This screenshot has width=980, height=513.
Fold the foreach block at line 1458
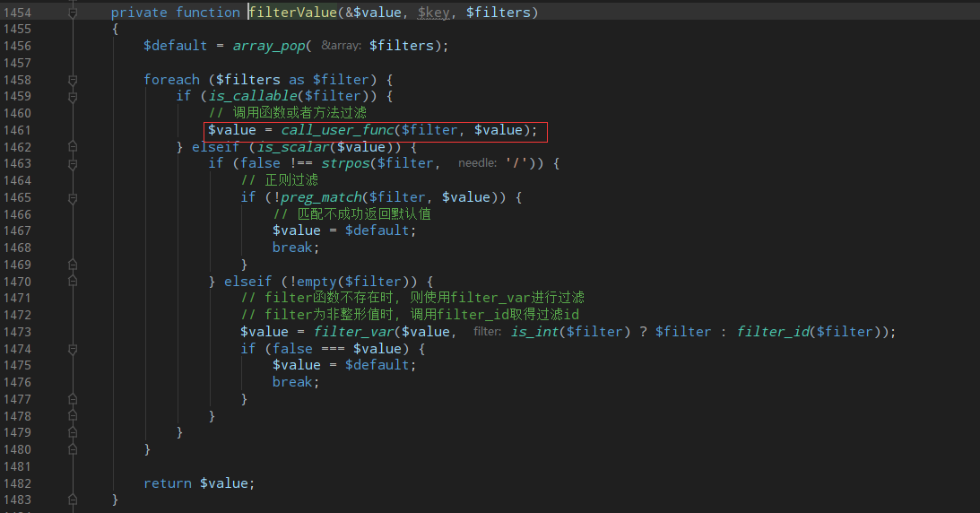click(x=73, y=80)
